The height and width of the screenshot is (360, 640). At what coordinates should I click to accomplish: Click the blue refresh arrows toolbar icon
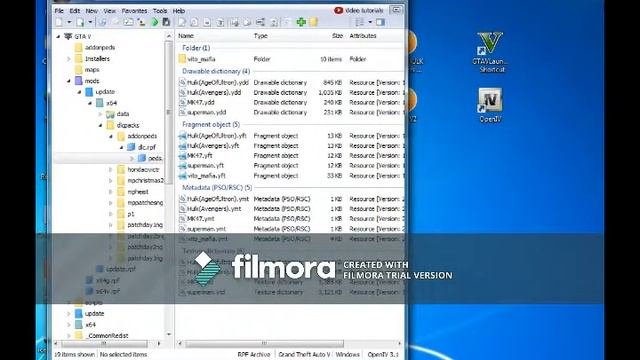[102, 22]
